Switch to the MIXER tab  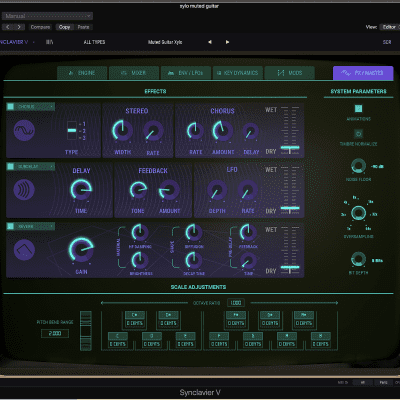[x=134, y=73]
